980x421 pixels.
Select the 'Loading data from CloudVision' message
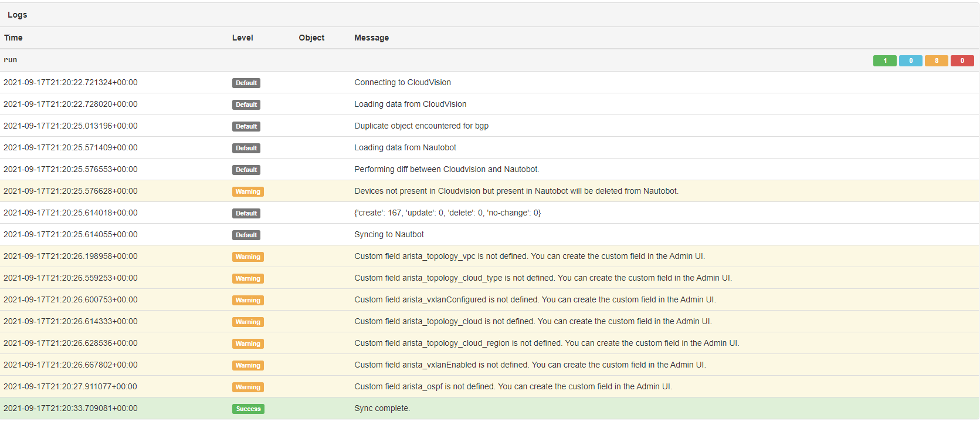pyautogui.click(x=411, y=104)
